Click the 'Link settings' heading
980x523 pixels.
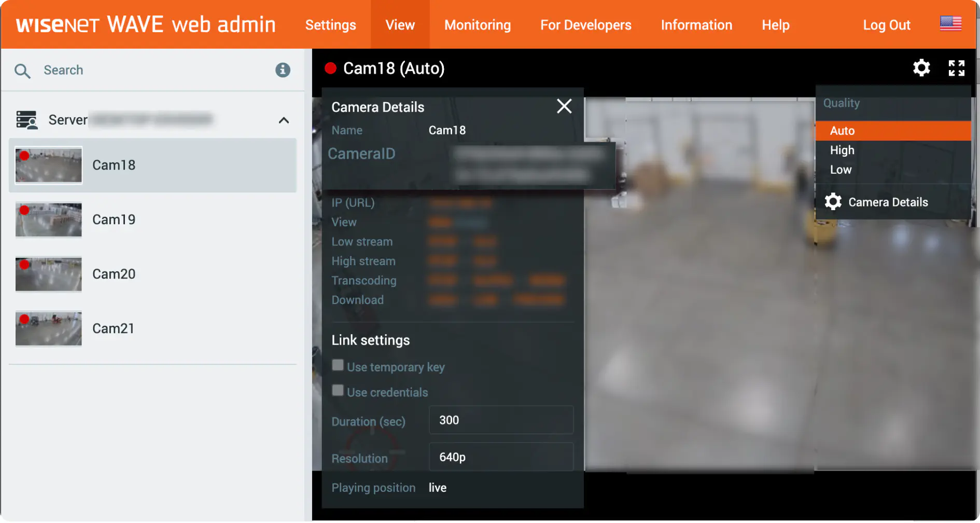[371, 340]
